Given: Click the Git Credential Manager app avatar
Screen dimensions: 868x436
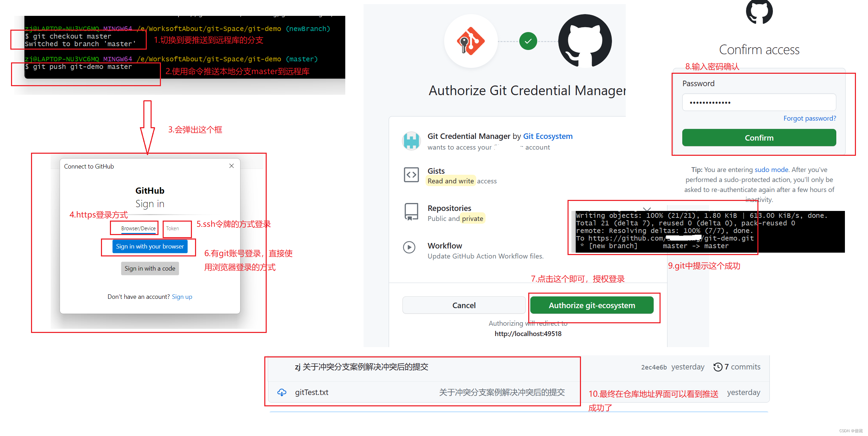Looking at the screenshot, I should click(x=411, y=141).
